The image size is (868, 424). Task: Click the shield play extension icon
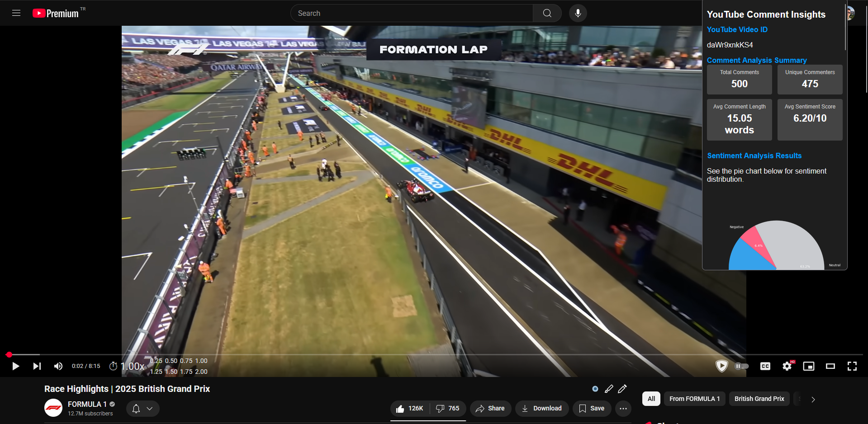[x=721, y=366]
